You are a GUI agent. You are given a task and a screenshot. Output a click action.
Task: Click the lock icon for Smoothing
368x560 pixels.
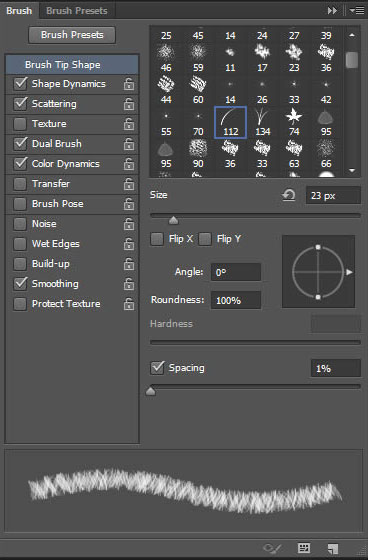[x=129, y=284]
